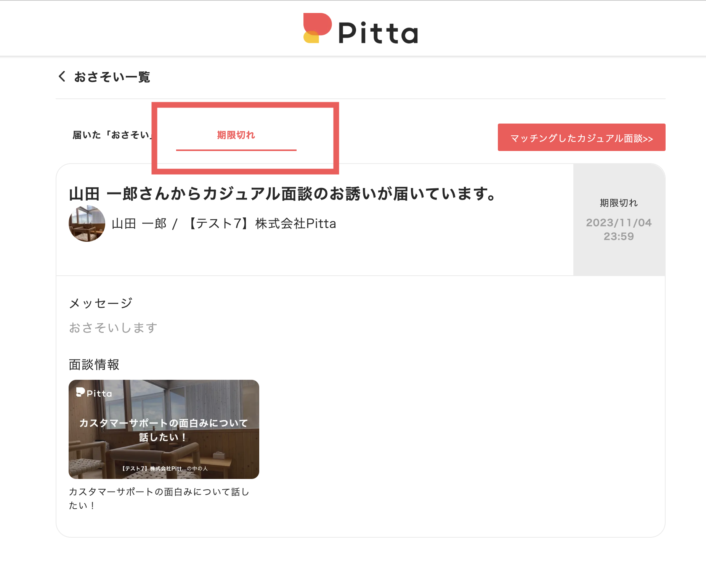This screenshot has width=706, height=588.
Task: Click the back chevron beside おさそい一覧
Action: pos(62,77)
